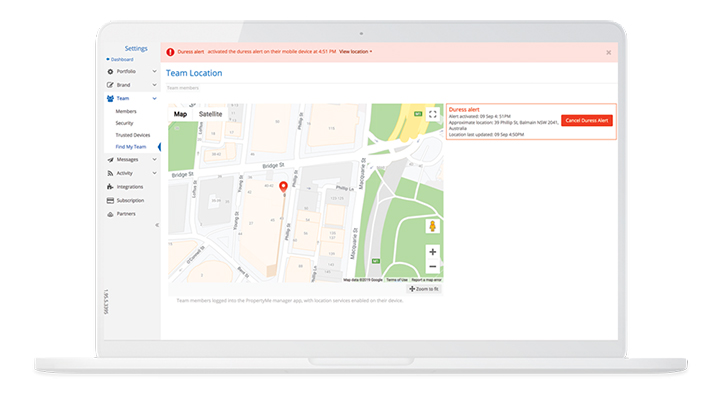Viewport: 720px width, 394px height.
Task: Click the Activity feed icon
Action: tap(110, 173)
